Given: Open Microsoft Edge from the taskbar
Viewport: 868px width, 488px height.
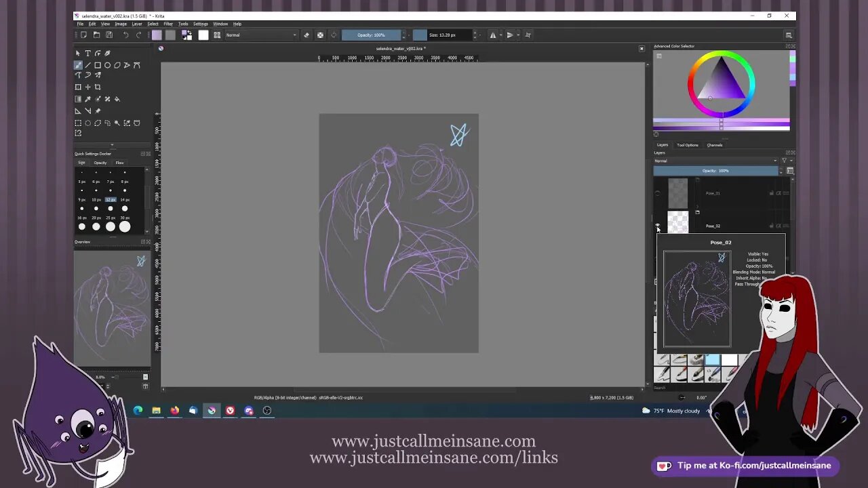Looking at the screenshot, I should (138, 410).
